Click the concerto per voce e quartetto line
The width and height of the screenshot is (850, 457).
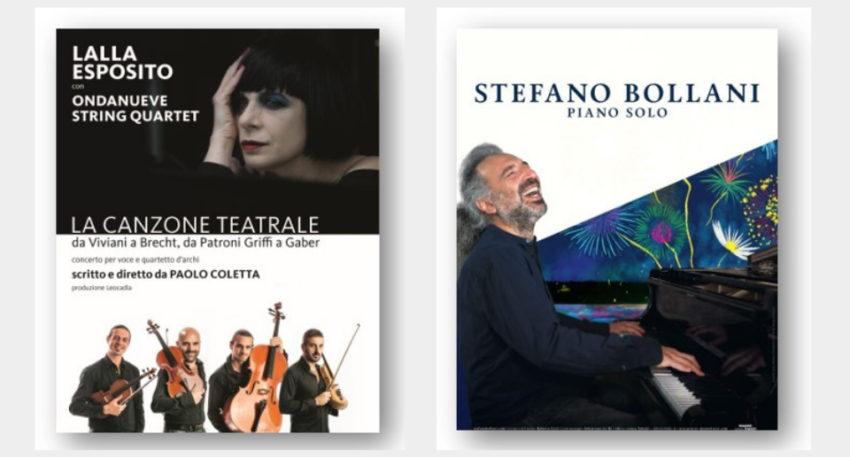(135, 260)
